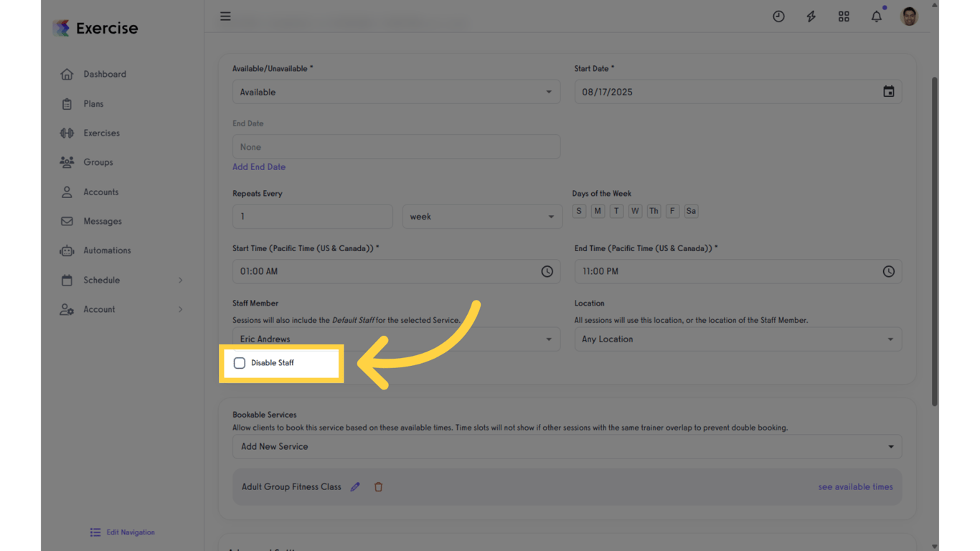Image resolution: width=980 pixels, height=551 pixels.
Task: Click the Accounts person icon
Action: click(67, 192)
